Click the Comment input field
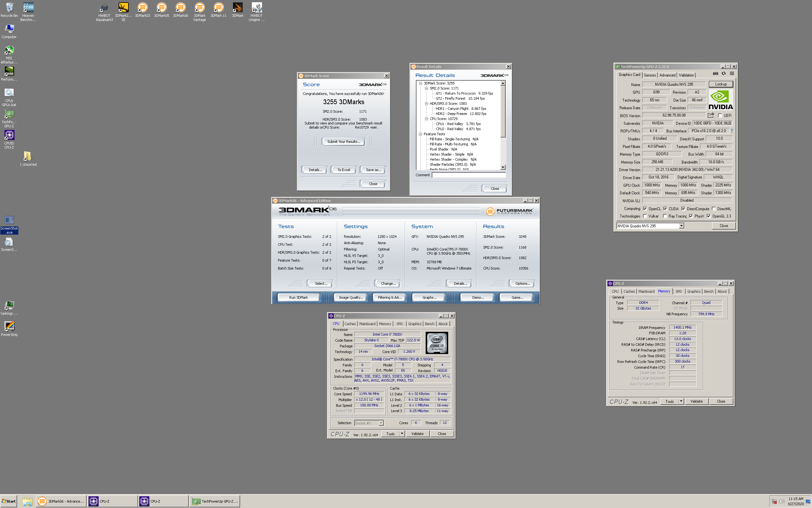 [x=469, y=175]
